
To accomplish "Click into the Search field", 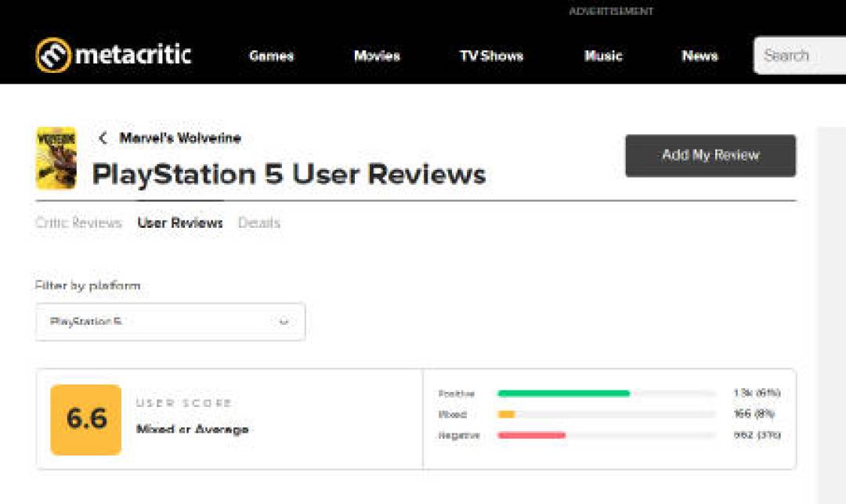I will 800,55.
